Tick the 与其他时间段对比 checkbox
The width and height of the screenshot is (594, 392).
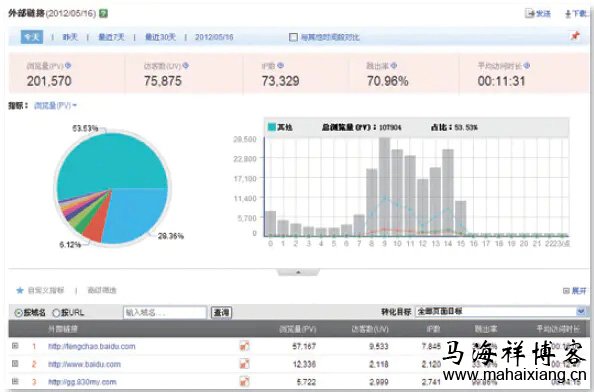pos(293,37)
